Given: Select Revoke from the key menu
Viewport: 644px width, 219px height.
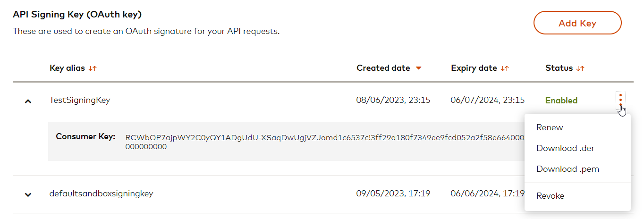Looking at the screenshot, I should tap(550, 196).
